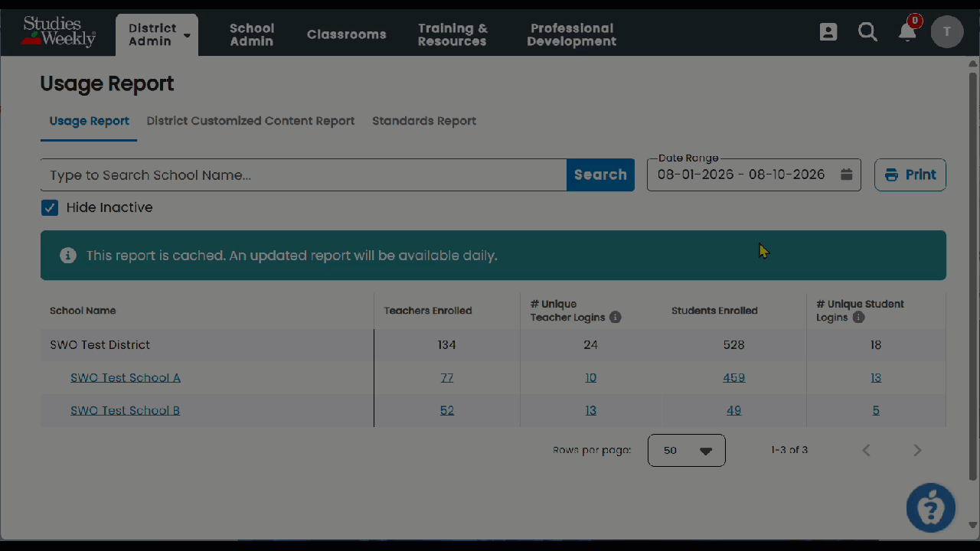The image size is (980, 551).
Task: Click the scrollbar down arrow
Action: pos(973,525)
